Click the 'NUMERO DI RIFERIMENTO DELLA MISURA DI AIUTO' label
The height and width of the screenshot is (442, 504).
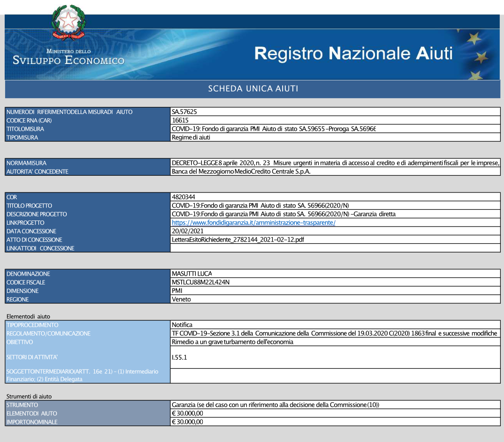tap(70, 112)
